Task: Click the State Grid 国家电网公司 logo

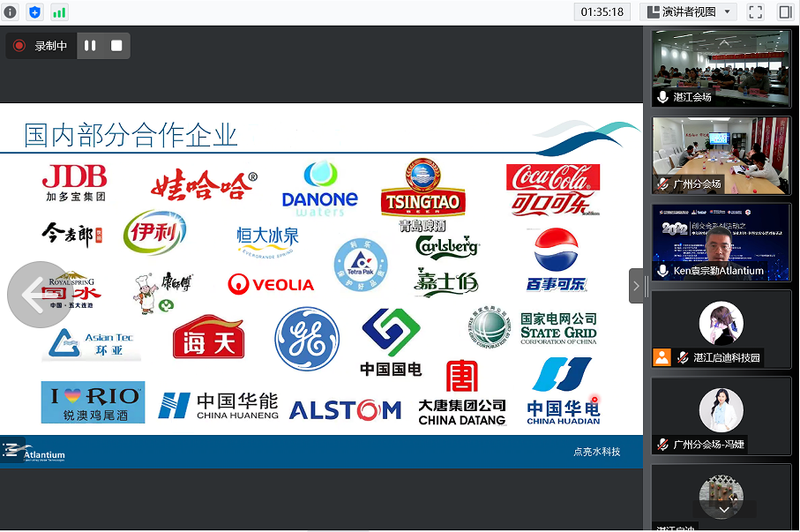Action: pyautogui.click(x=532, y=328)
